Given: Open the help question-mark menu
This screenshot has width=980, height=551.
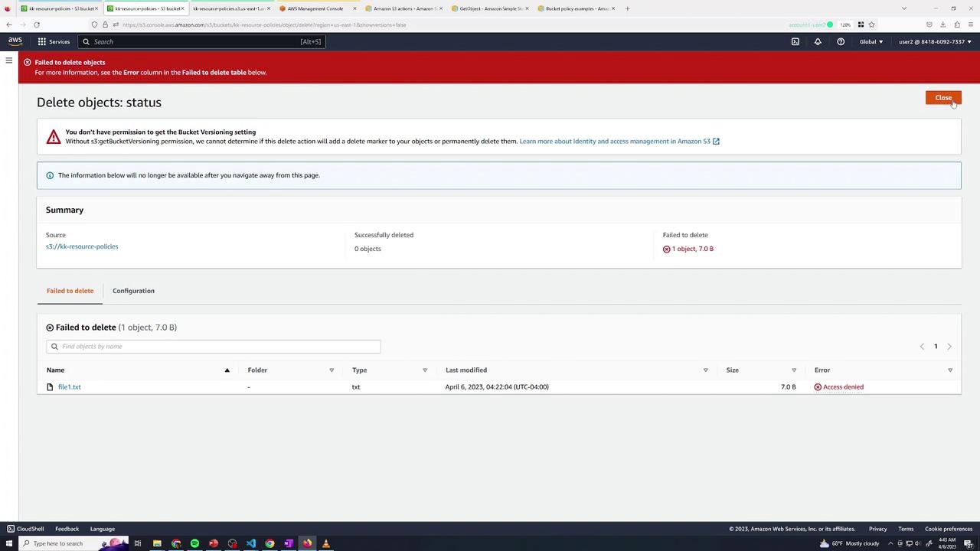Looking at the screenshot, I should pyautogui.click(x=841, y=41).
